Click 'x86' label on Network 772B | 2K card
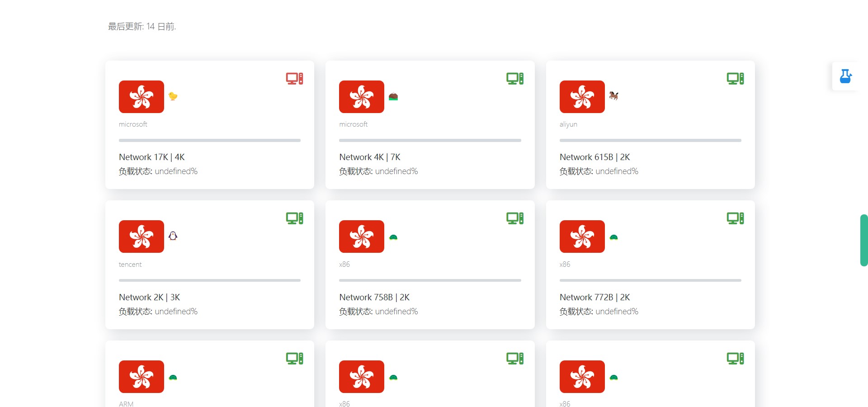Image resolution: width=868 pixels, height=407 pixels. click(565, 264)
